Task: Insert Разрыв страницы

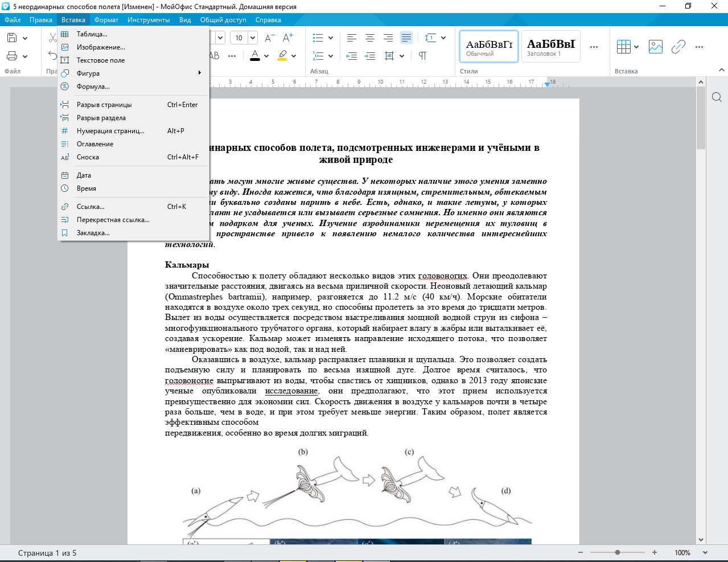Action: (133, 105)
